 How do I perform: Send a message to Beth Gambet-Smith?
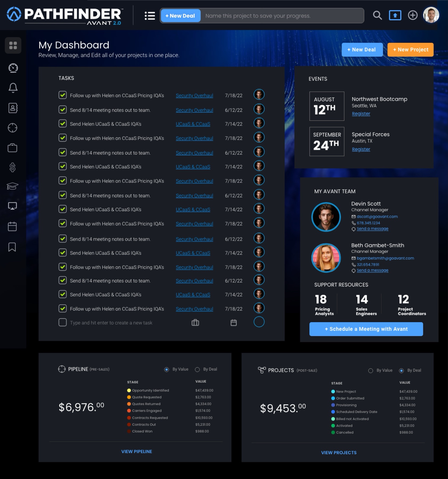372,270
